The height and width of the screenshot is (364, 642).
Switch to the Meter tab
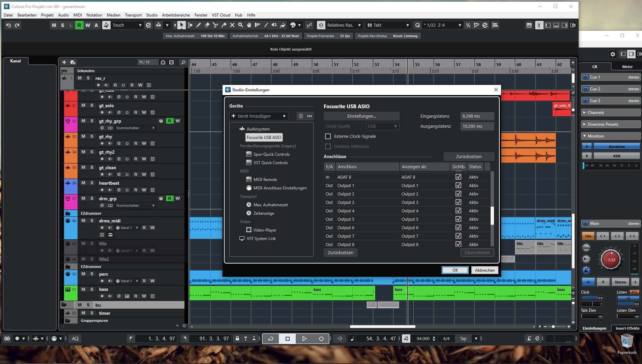pyautogui.click(x=627, y=67)
